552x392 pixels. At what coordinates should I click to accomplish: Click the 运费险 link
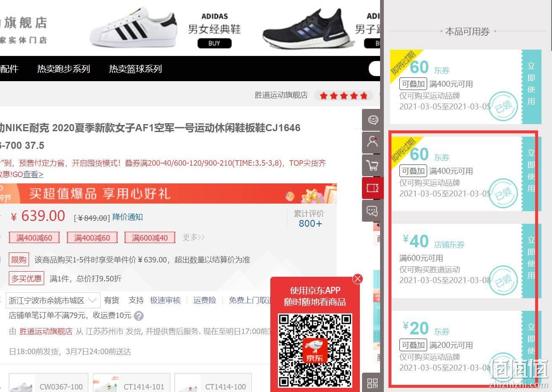point(205,300)
